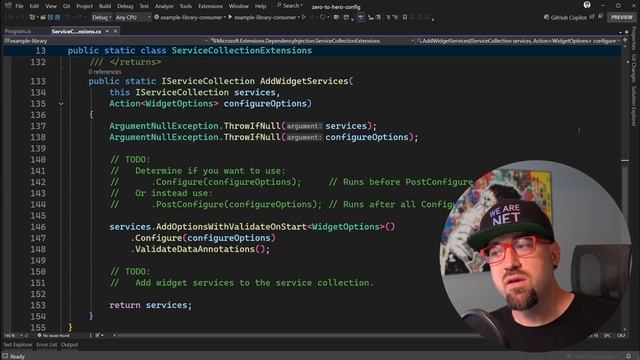Open the File menu
Viewport: 640px width, 360px height.
pyautogui.click(x=19, y=6)
